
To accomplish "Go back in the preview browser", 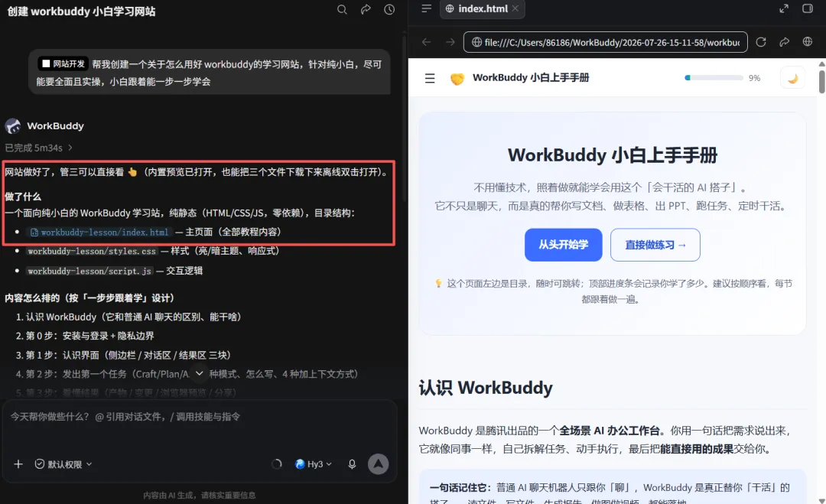I will [427, 42].
